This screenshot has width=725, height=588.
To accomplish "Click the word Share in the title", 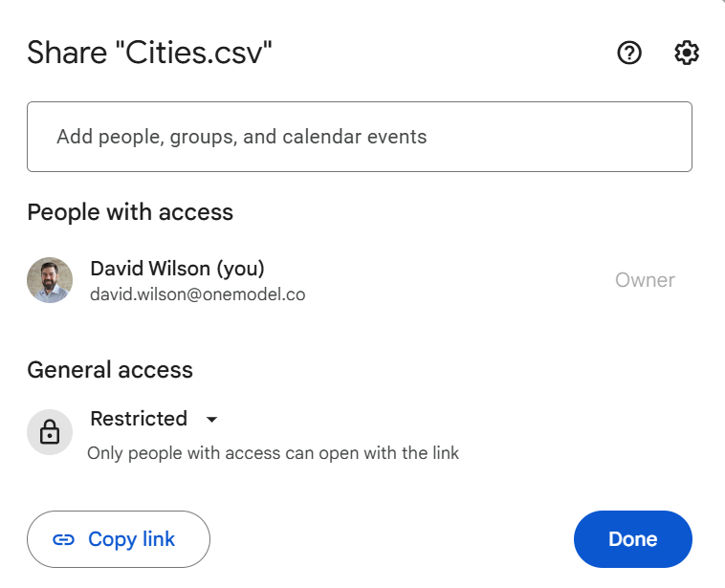I will click(x=67, y=54).
